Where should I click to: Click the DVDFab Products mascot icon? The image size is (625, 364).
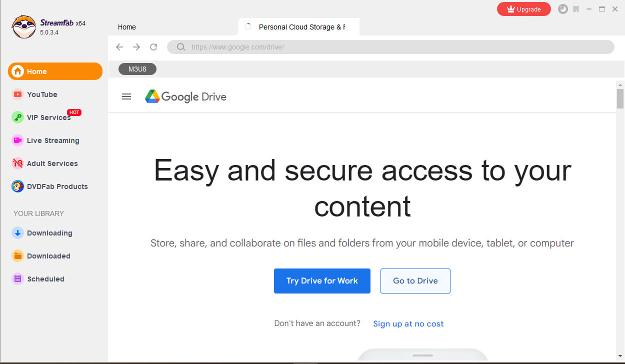[x=18, y=186]
